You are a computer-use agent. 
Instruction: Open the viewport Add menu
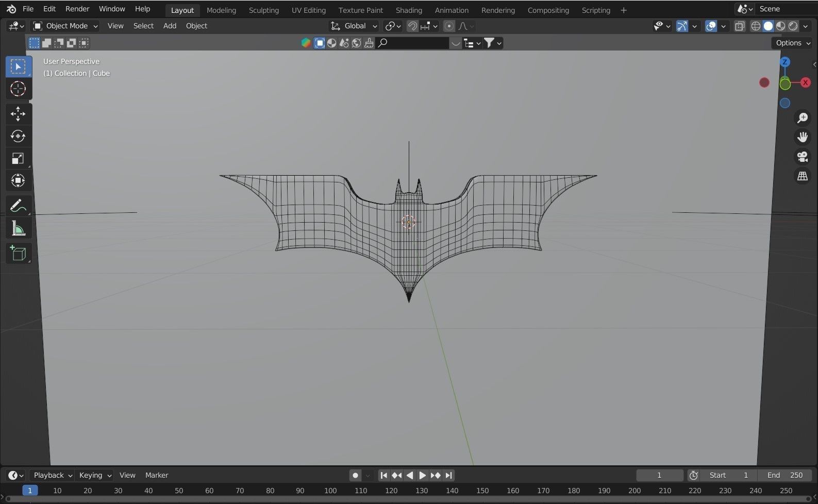pos(170,26)
